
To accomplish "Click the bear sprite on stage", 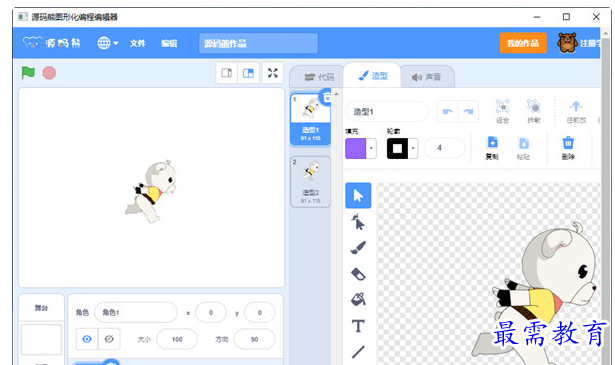I will pyautogui.click(x=151, y=191).
